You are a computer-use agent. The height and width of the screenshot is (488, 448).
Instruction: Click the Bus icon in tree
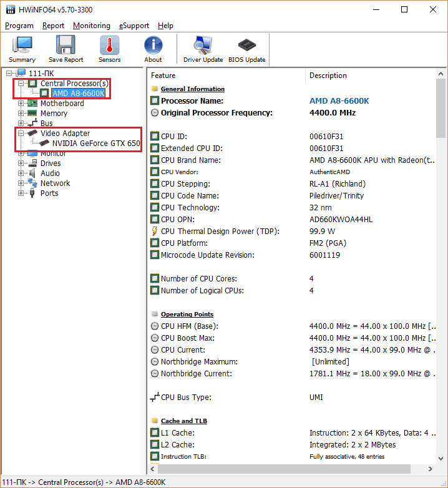tap(32, 123)
